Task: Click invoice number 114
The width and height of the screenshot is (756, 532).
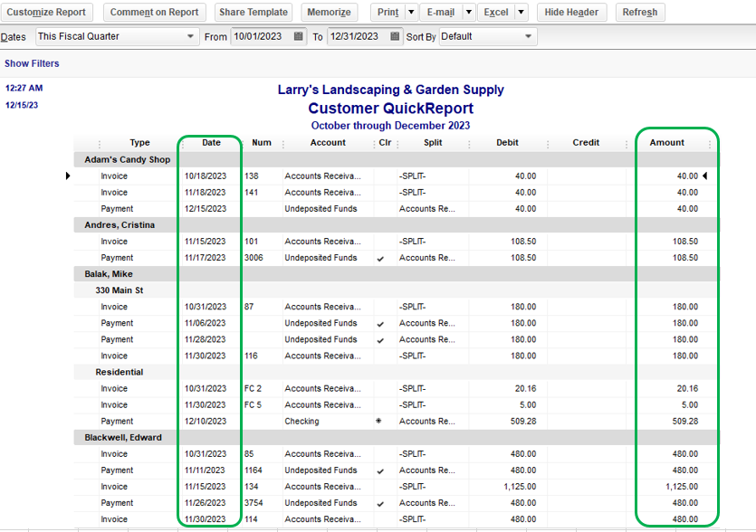Action: 251,519
